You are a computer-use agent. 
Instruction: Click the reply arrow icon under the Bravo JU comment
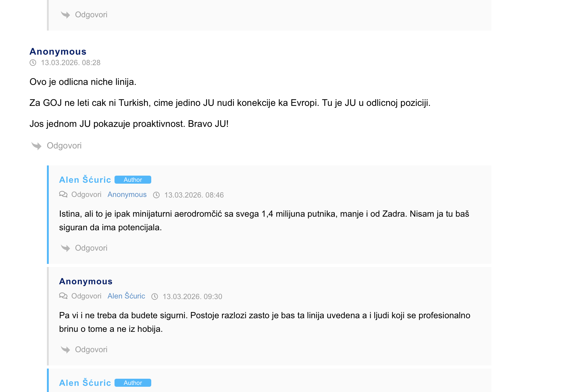(x=36, y=146)
